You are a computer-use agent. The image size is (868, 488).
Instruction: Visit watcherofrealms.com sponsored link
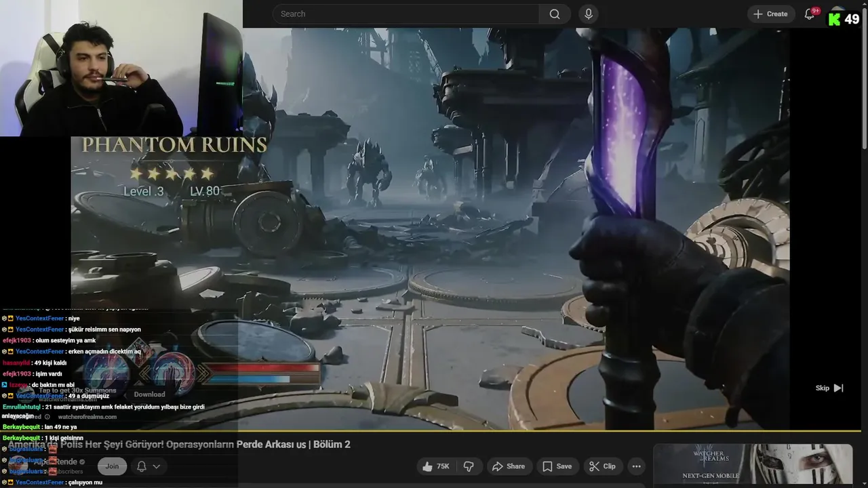tap(87, 417)
